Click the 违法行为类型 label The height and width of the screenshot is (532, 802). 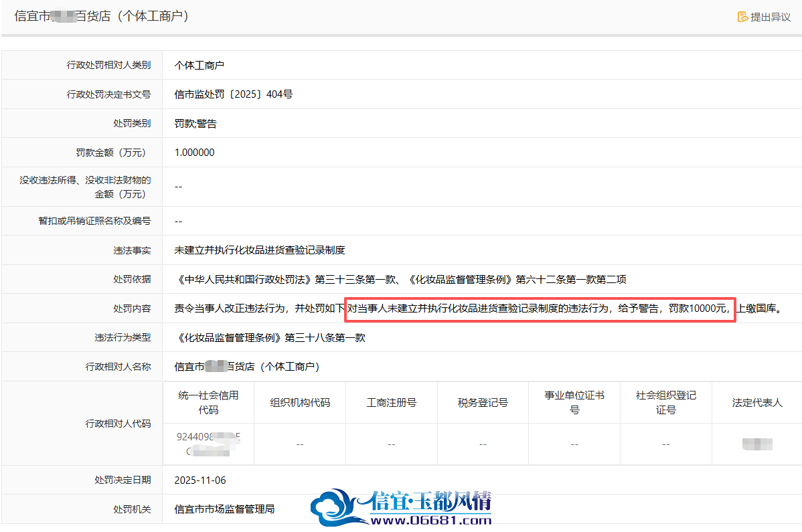[x=123, y=337]
